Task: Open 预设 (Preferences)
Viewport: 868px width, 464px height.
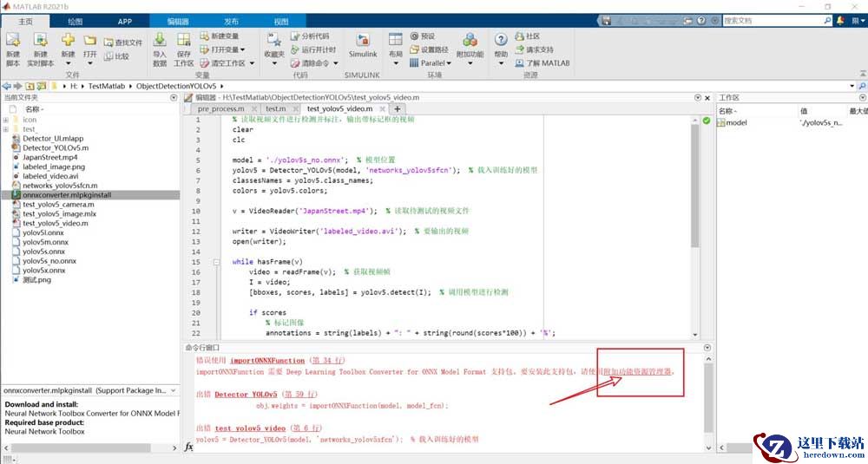Action: 423,36
